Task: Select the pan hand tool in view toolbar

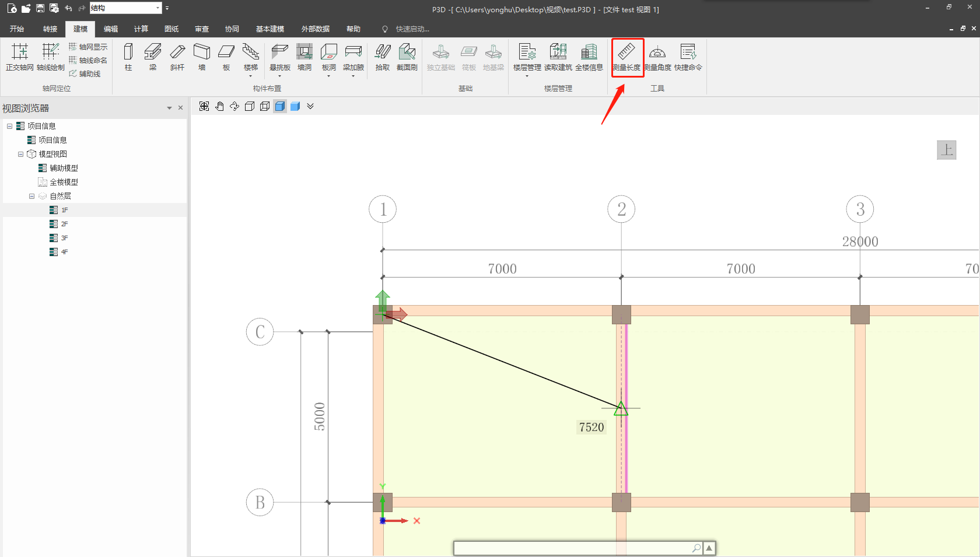Action: point(219,106)
